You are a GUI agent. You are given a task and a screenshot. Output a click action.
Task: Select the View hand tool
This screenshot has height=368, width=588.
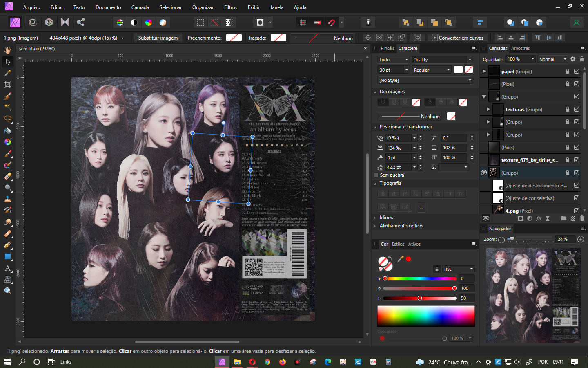[x=7, y=50]
